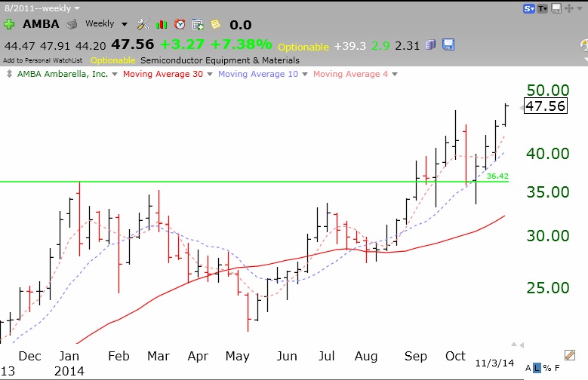Toggle the F scale option
This screenshot has height=380, width=588.
(557, 368)
